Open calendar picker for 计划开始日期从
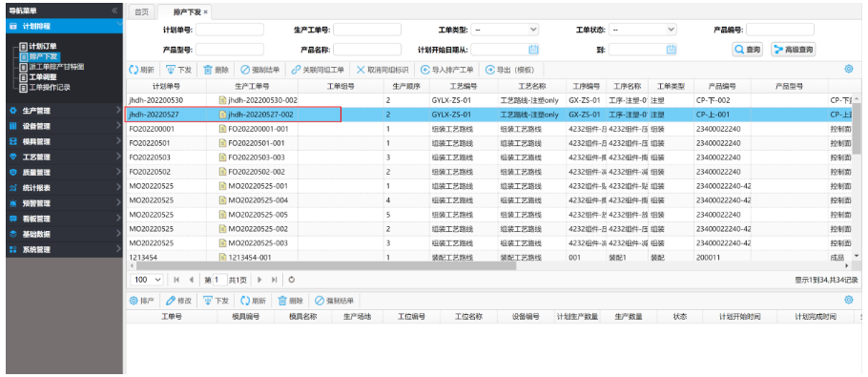Image resolution: width=868 pixels, height=377 pixels. [x=533, y=50]
